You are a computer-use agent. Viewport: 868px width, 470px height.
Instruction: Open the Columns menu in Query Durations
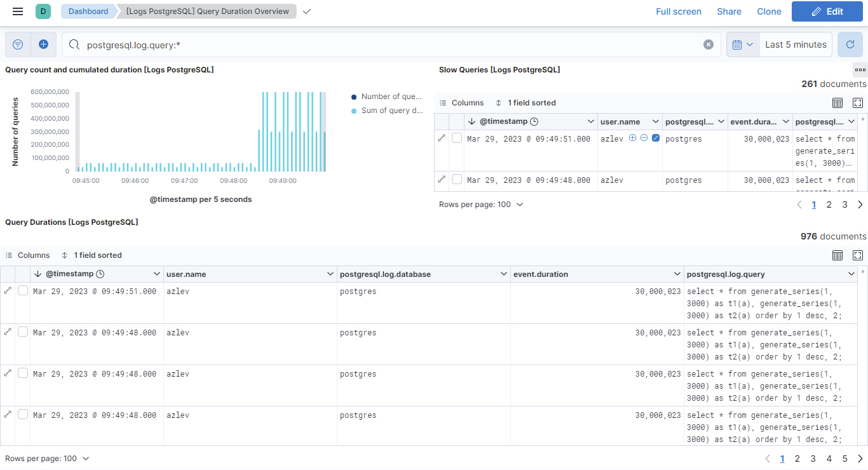[33, 255]
